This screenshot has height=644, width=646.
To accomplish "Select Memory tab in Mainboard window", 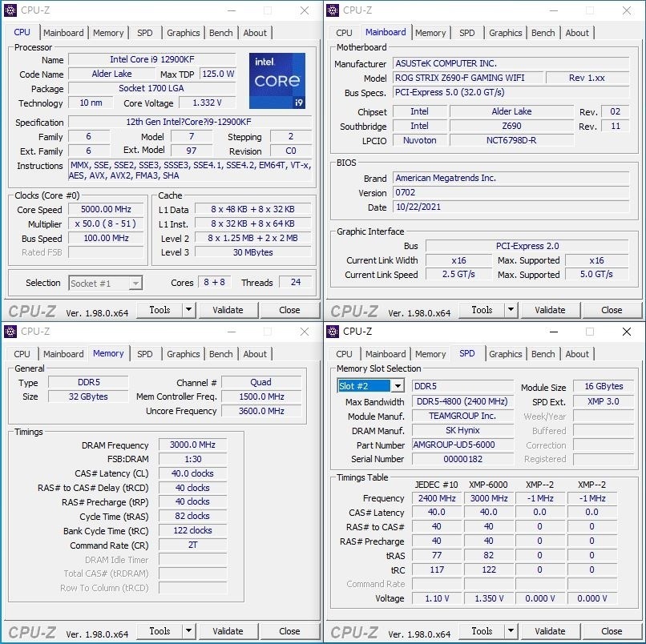I will (x=430, y=33).
